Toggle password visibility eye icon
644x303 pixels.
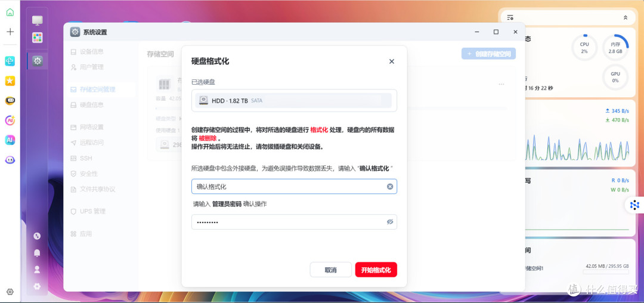pos(390,222)
